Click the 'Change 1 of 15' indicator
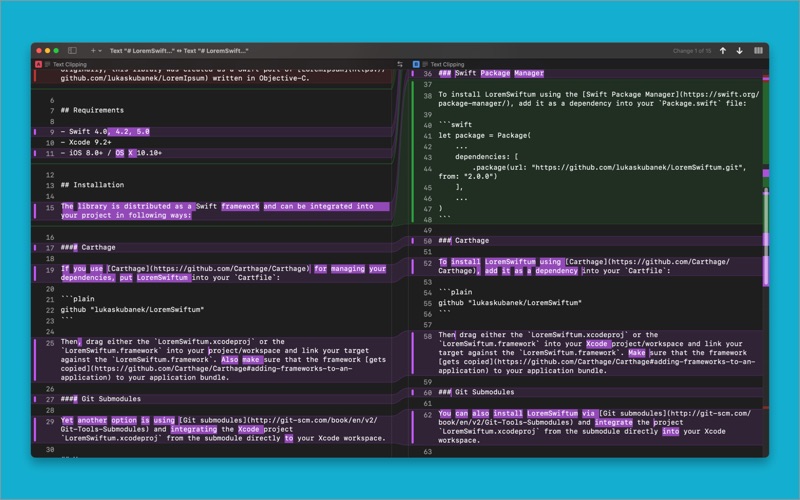The image size is (800, 500). (x=692, y=51)
